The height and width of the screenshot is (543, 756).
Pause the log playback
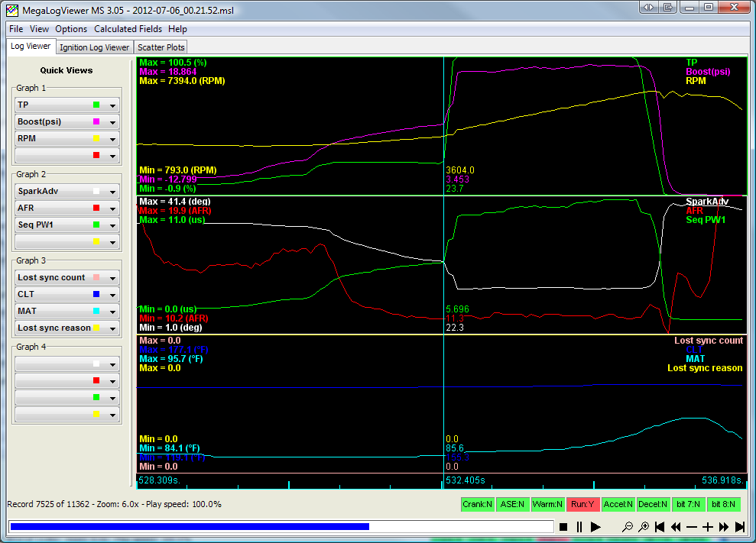pos(579,527)
